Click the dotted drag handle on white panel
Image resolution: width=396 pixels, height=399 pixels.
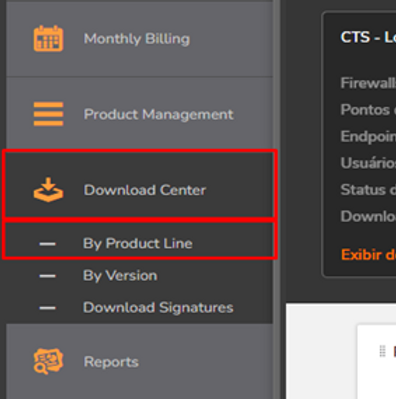coord(382,351)
